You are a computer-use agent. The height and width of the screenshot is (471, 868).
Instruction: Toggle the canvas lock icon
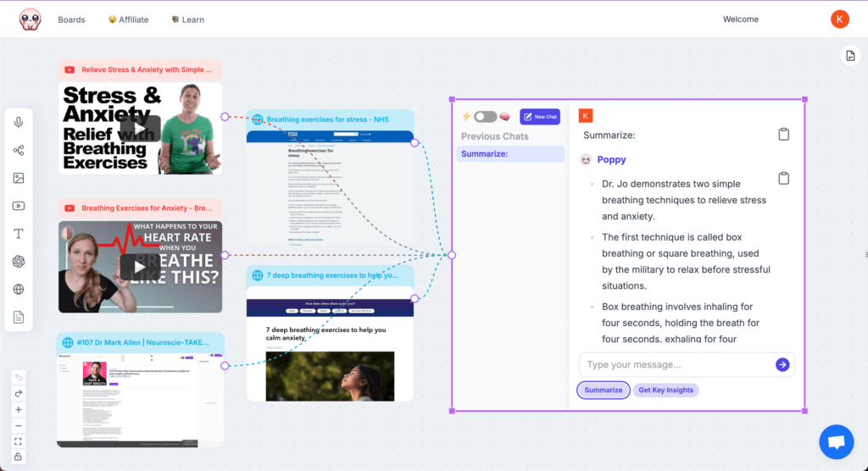[19, 457]
